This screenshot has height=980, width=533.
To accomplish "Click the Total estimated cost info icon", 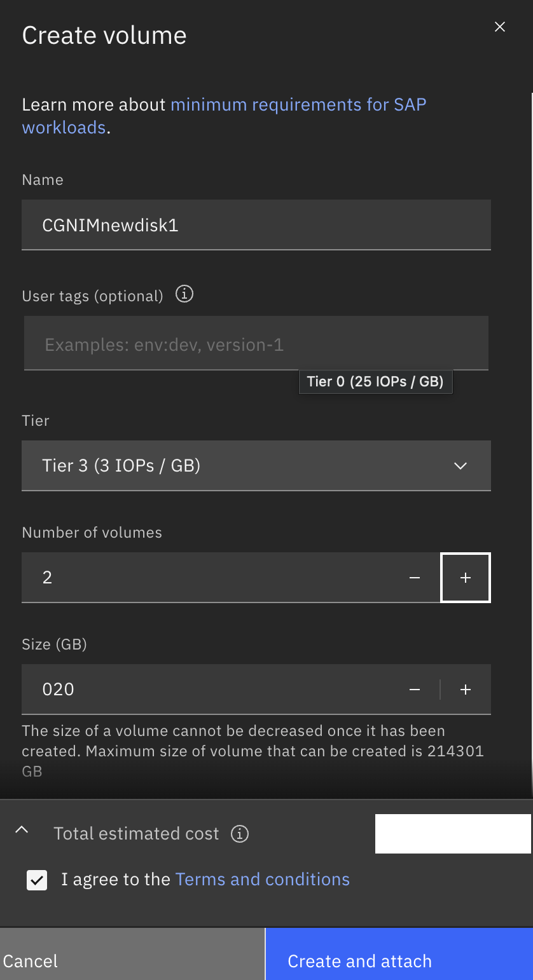I will [x=240, y=834].
